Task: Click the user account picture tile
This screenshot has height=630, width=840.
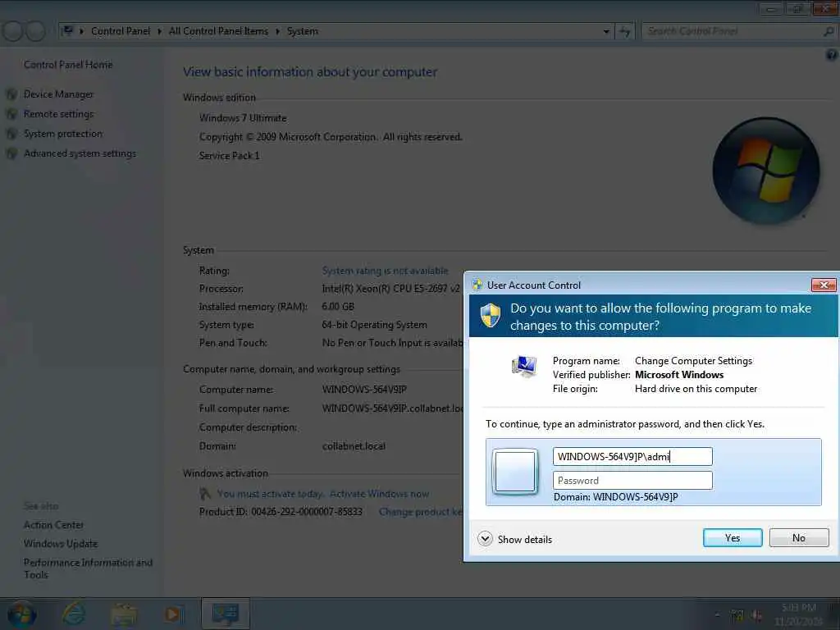Action: [x=515, y=472]
